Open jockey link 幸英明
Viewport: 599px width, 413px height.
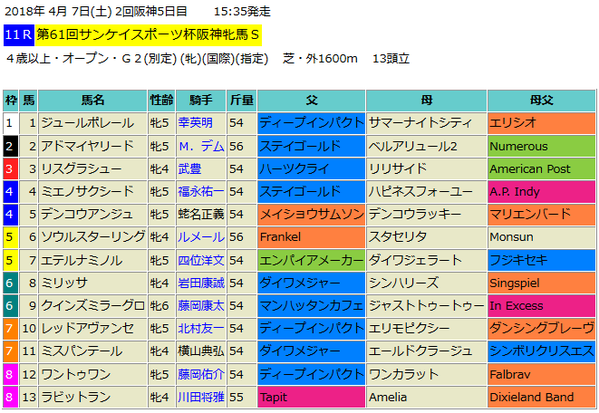tap(195, 123)
